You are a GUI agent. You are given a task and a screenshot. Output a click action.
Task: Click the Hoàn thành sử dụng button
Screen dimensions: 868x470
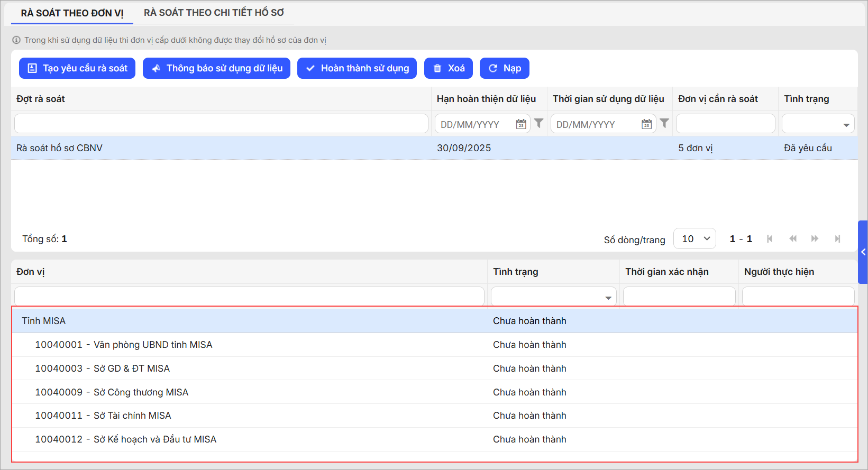[357, 68]
